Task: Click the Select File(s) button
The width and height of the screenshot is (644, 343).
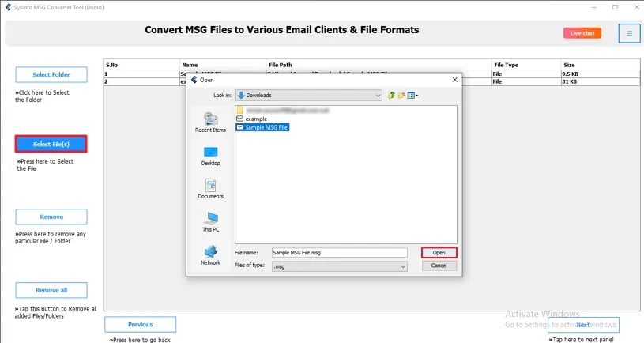Action: click(51, 144)
